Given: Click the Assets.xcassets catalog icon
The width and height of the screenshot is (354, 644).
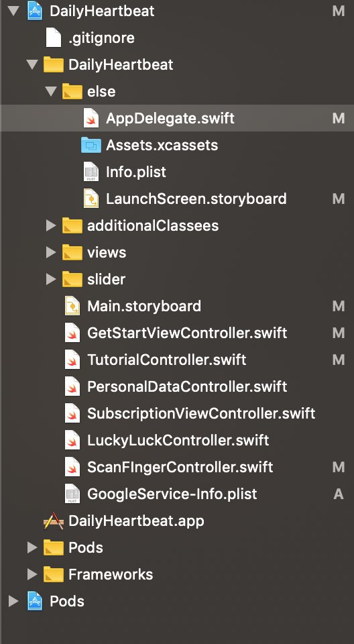Looking at the screenshot, I should coord(91,145).
